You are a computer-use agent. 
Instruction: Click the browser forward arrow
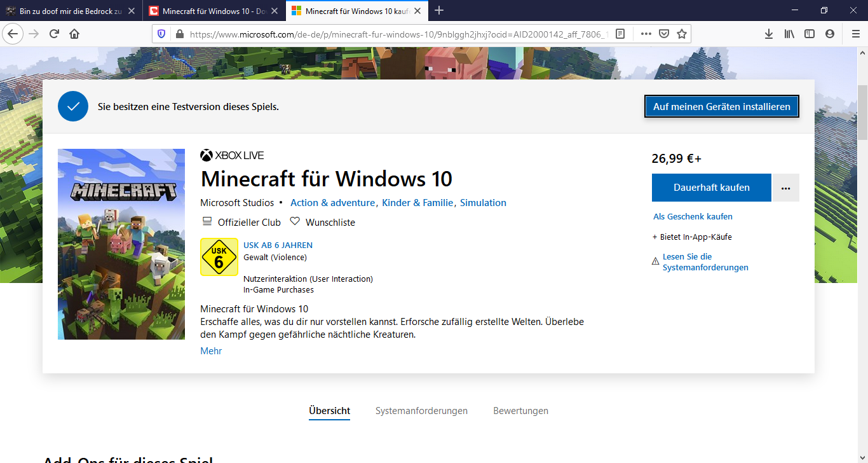(x=34, y=34)
